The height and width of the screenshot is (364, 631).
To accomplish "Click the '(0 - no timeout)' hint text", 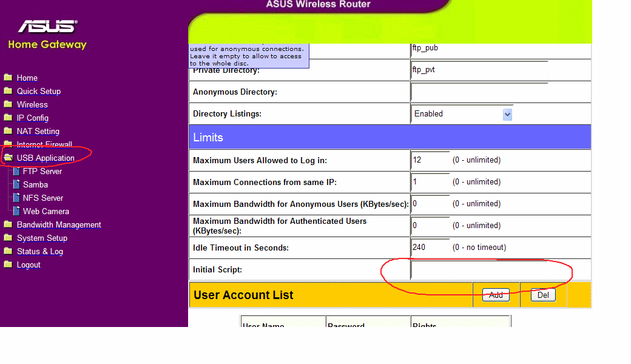I will [479, 248].
